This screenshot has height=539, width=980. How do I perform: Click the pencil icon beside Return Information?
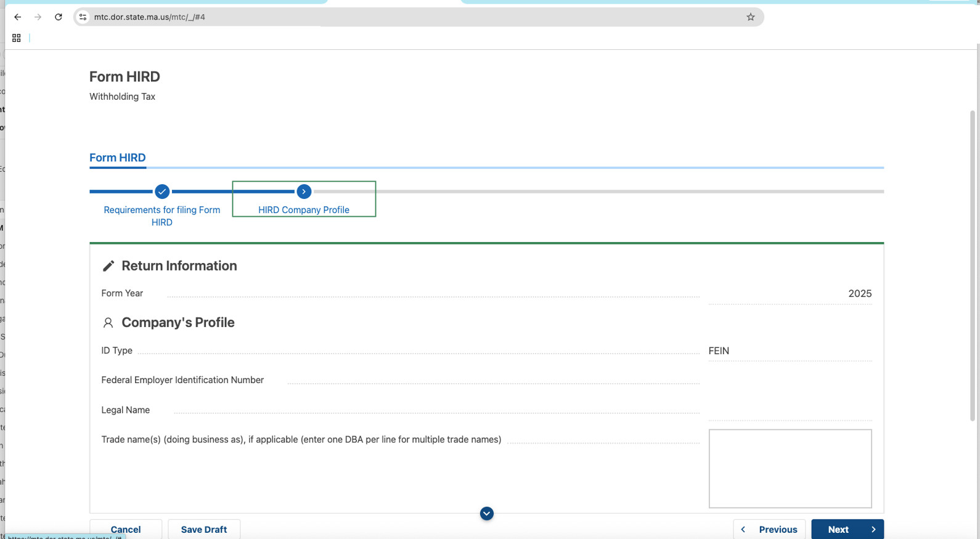108,265
